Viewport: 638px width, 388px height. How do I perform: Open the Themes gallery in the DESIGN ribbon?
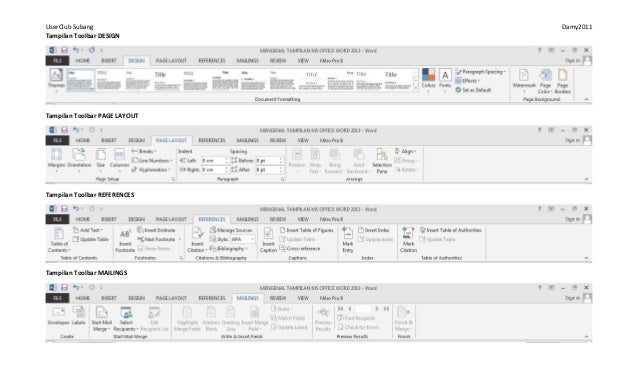coord(56,79)
